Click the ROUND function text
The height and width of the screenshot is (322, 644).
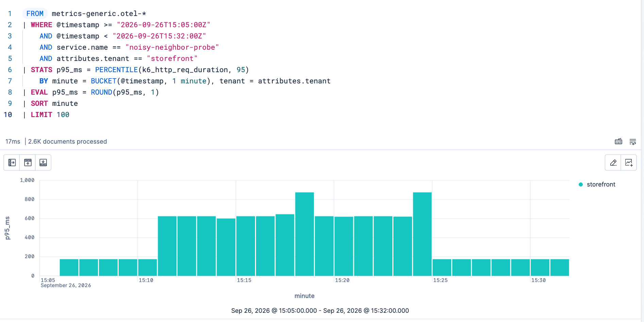(101, 92)
